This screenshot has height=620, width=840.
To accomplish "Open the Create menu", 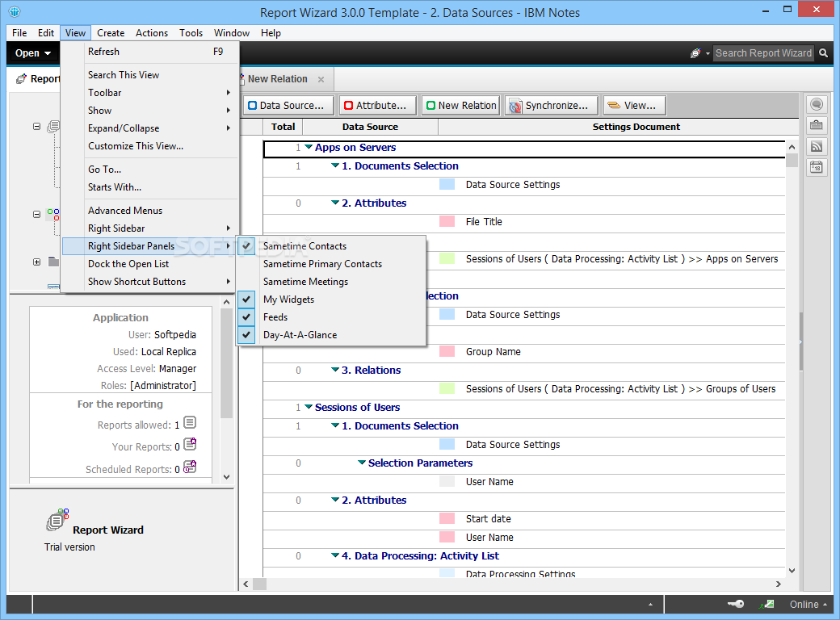I will pos(111,32).
